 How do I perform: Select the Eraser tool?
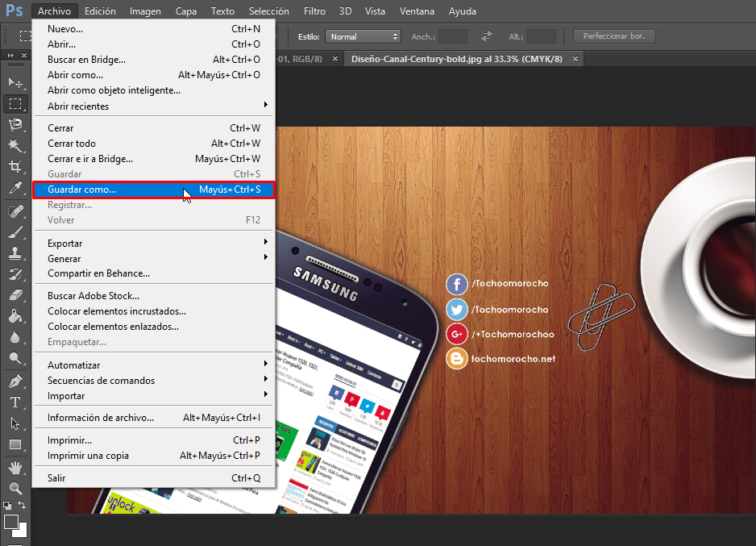point(15,295)
